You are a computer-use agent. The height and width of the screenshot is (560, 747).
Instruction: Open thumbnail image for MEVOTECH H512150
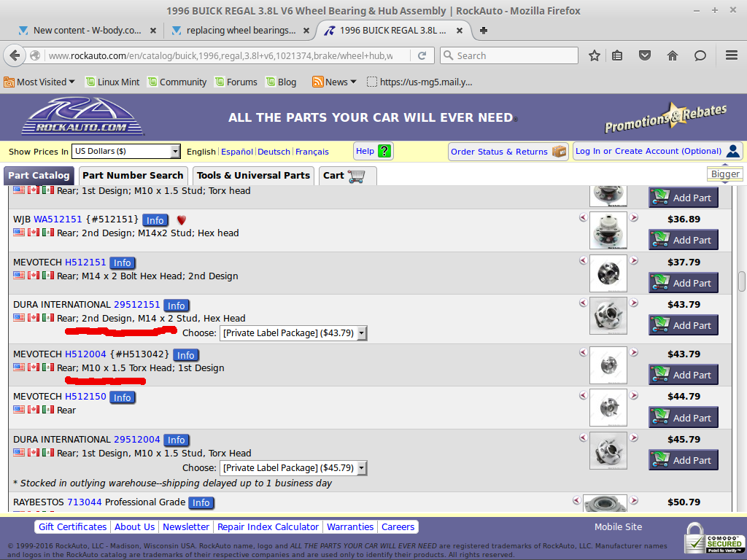tap(608, 408)
